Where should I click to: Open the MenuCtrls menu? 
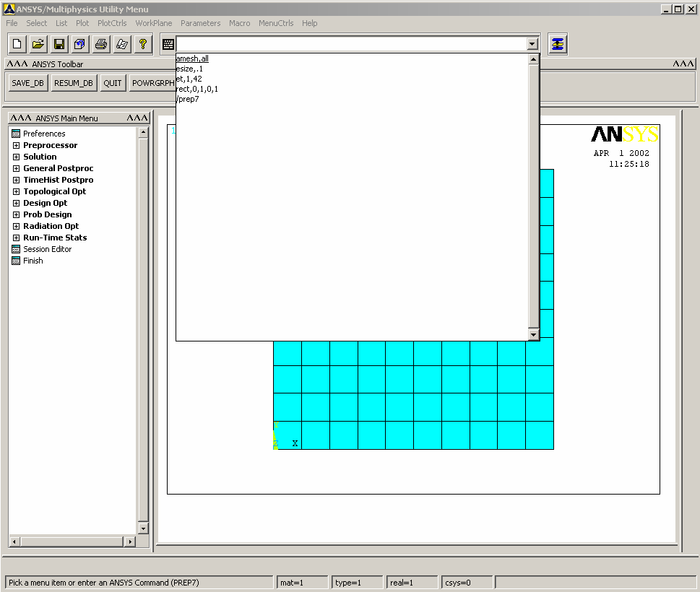[x=276, y=23]
